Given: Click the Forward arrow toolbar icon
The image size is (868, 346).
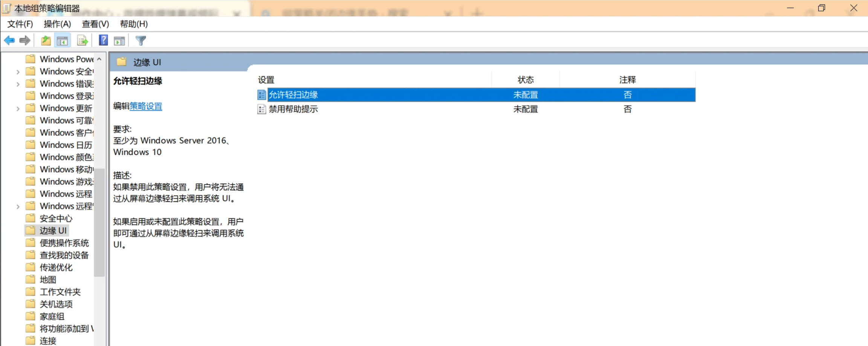Looking at the screenshot, I should click(x=25, y=40).
